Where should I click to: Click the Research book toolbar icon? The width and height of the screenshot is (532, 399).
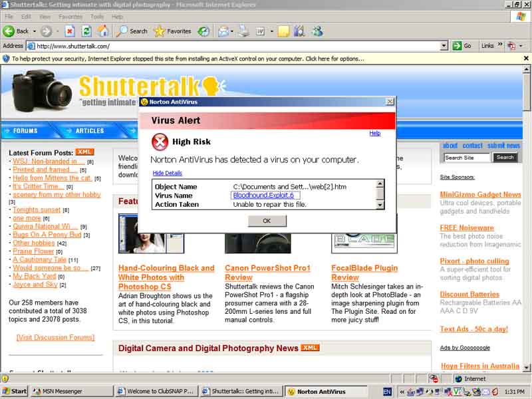(x=299, y=31)
